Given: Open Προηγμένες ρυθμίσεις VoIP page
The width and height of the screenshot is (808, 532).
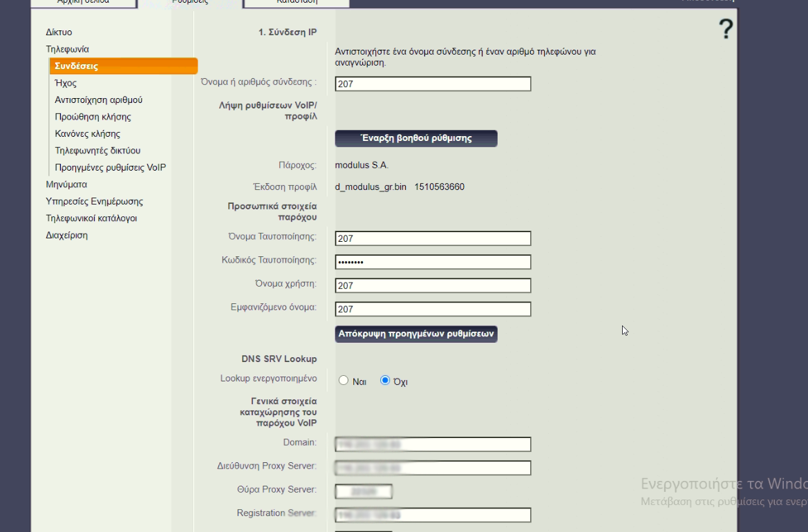Looking at the screenshot, I should (110, 168).
